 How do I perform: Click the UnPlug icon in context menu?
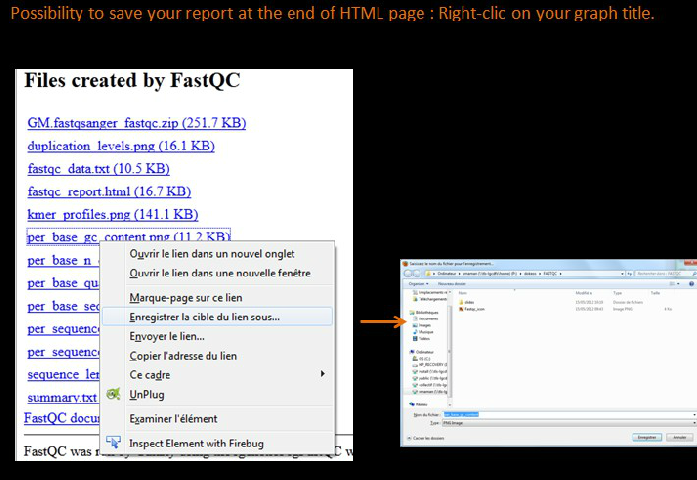[x=113, y=394]
